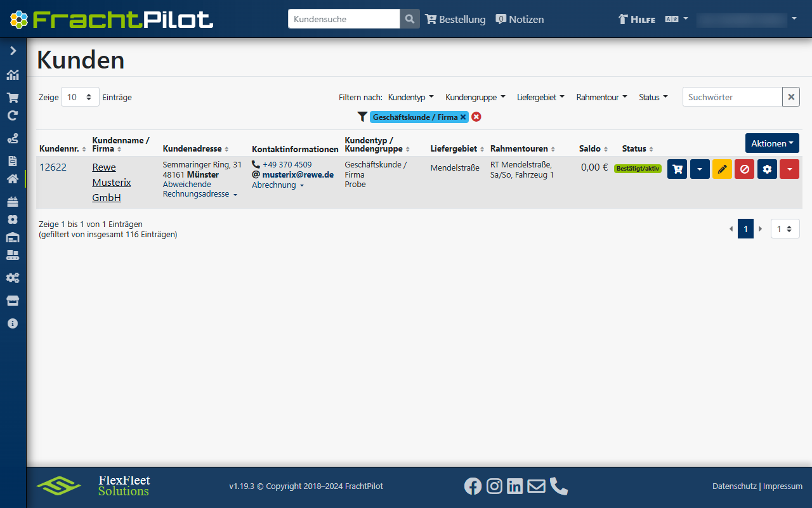The height and width of the screenshot is (508, 812).
Task: Click the yellow pencil edit button
Action: coord(722,169)
